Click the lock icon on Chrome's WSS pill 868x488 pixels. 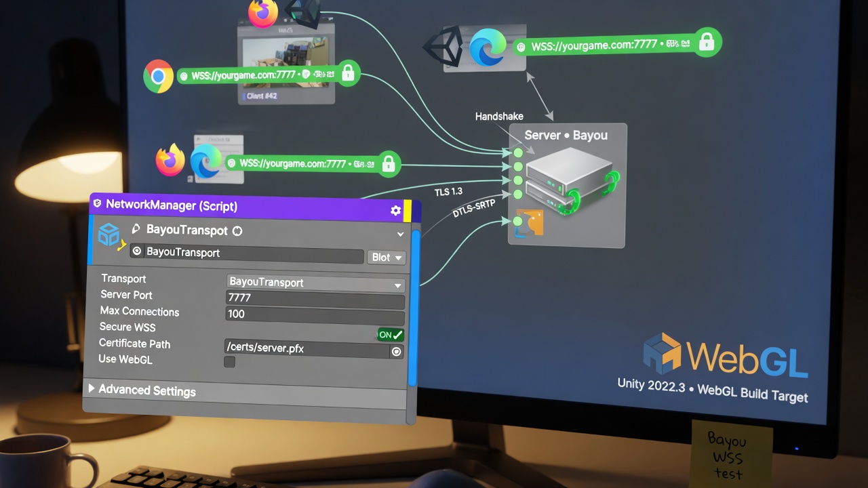click(x=348, y=73)
